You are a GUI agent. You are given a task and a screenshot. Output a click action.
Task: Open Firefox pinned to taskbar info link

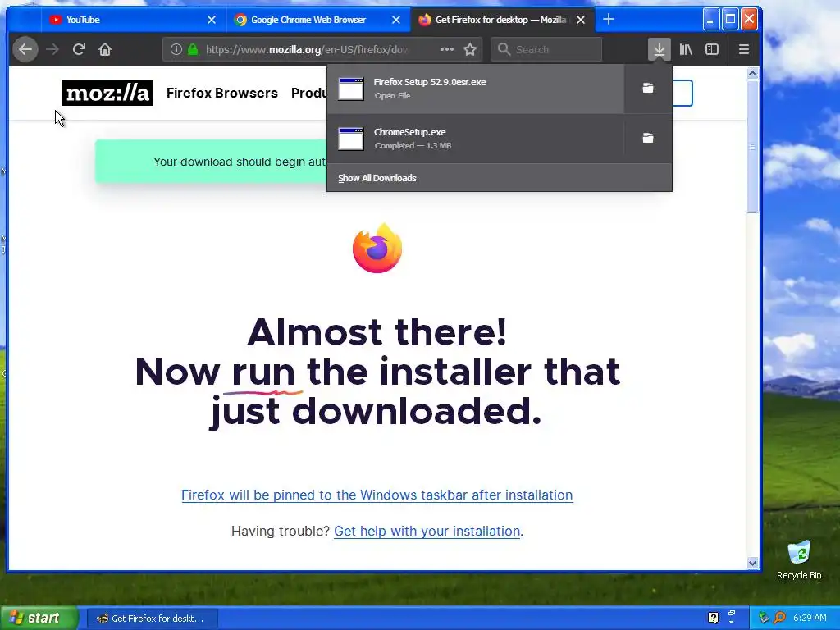point(377,495)
